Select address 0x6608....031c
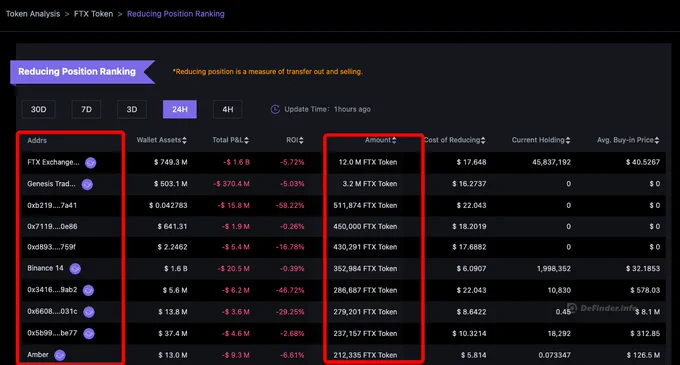The height and width of the screenshot is (365, 680). point(52,311)
